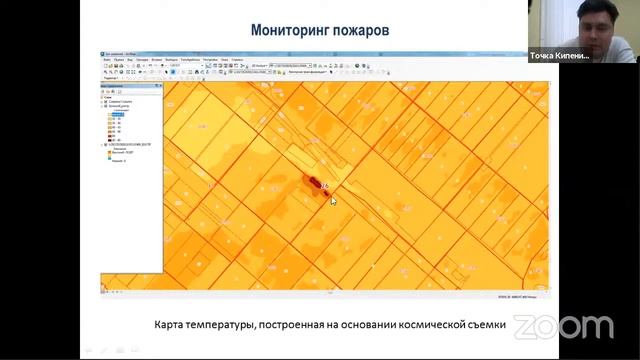Select the highlighted class label in legend
640x360 pixels.
point(118,115)
